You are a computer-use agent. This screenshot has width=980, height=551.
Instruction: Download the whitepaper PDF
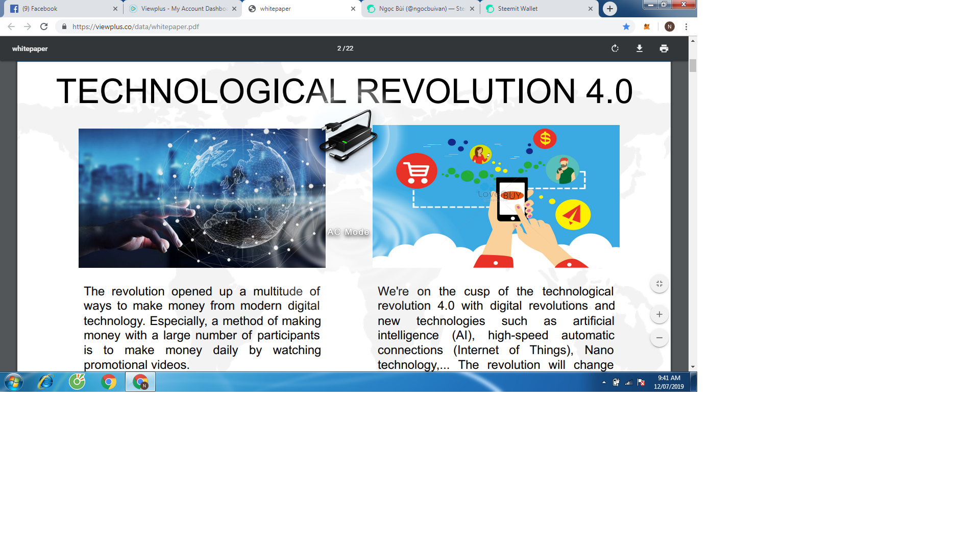[x=639, y=48]
